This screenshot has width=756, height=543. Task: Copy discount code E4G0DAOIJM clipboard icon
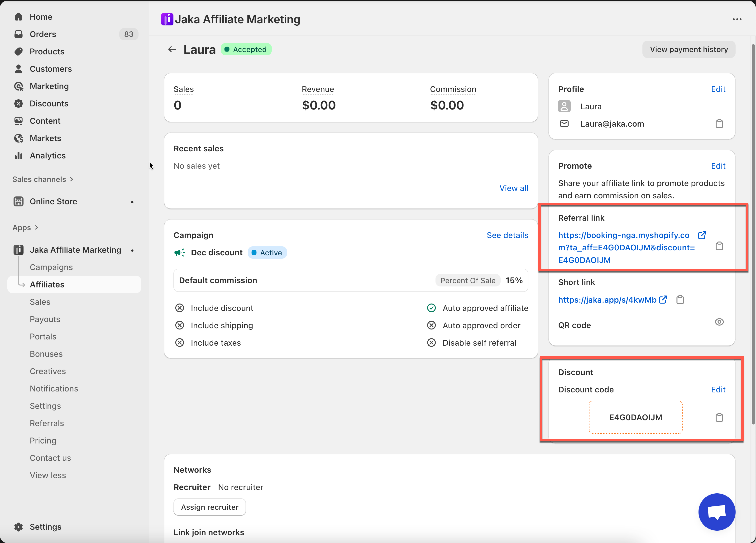click(719, 417)
